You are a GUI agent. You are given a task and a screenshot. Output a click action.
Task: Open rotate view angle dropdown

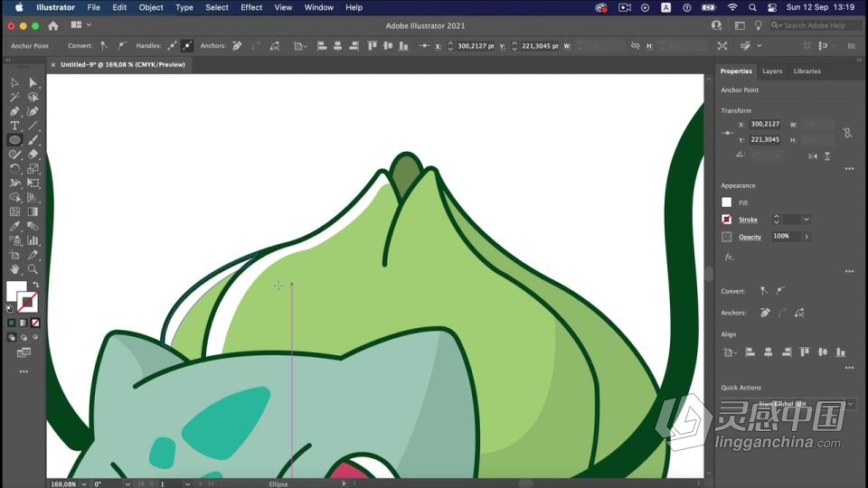(127, 484)
